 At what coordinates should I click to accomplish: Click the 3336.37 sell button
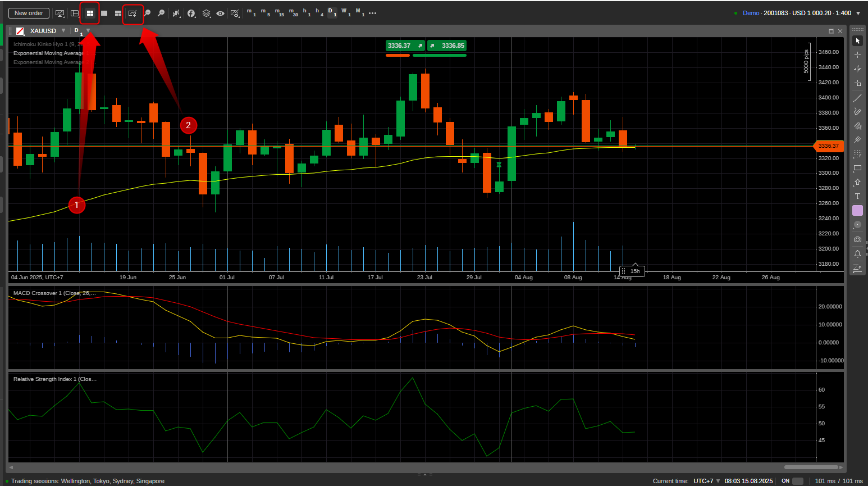pyautogui.click(x=405, y=46)
